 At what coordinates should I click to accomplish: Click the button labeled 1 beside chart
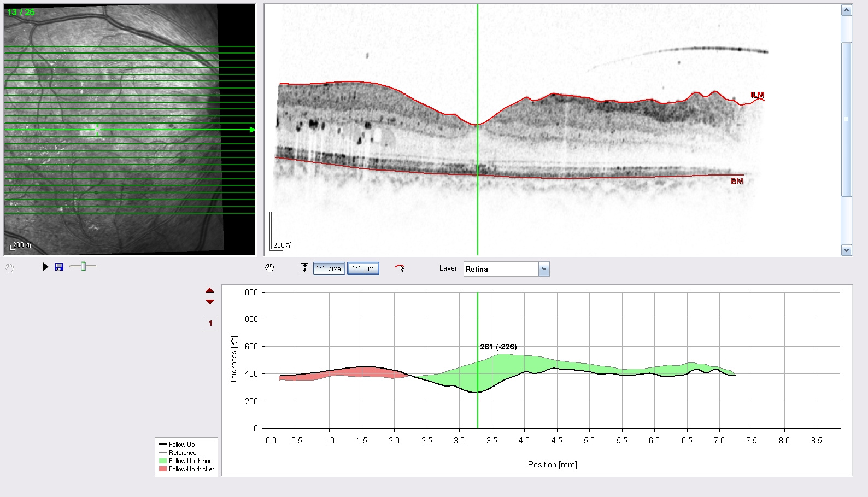210,323
